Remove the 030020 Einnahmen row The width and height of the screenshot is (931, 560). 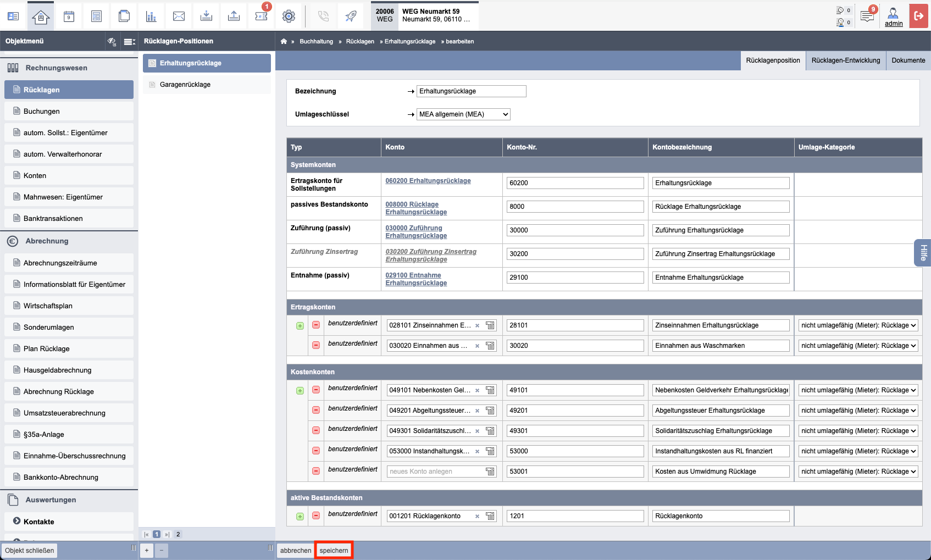[x=316, y=345]
